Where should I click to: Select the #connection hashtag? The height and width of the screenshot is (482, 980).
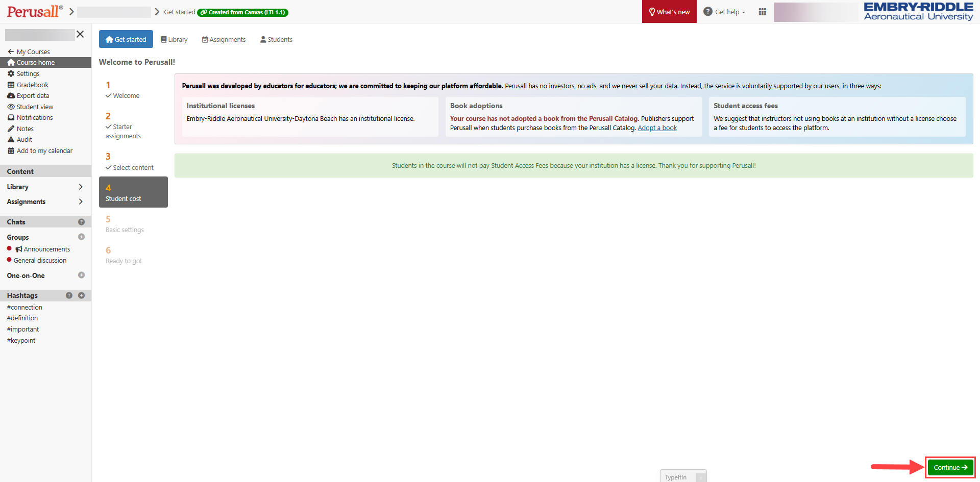tap(24, 307)
